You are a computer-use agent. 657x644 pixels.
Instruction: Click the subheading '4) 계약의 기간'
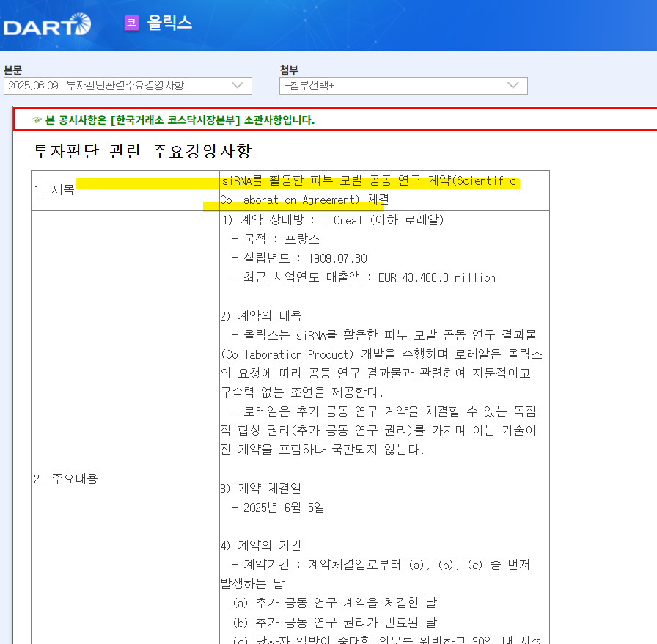coord(261,545)
